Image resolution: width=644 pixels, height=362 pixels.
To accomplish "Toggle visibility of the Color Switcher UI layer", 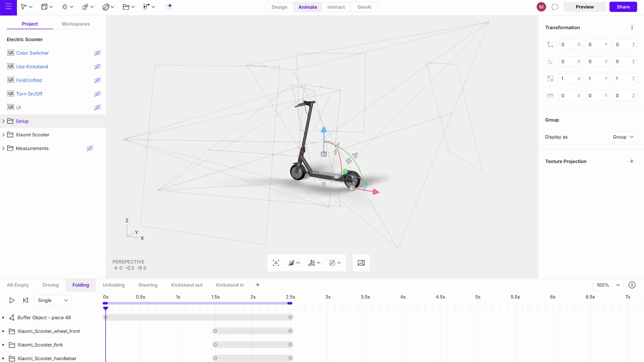I will coord(97,53).
